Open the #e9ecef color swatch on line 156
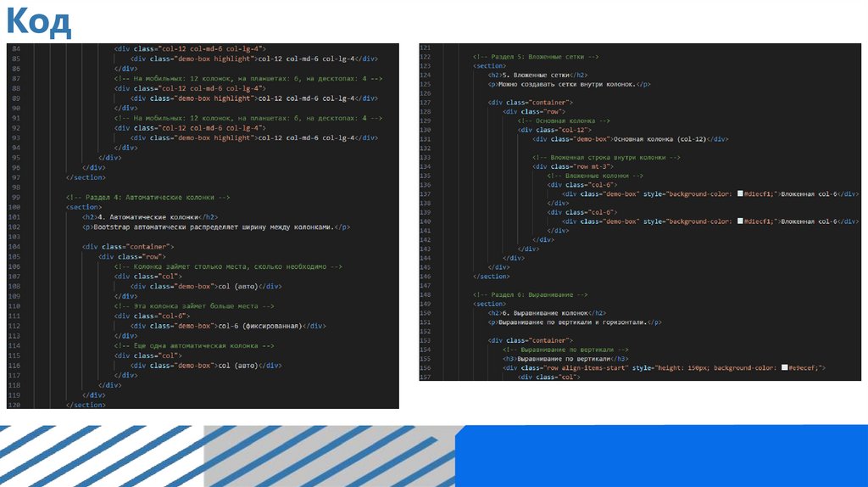The width and height of the screenshot is (868, 487). pos(784,367)
